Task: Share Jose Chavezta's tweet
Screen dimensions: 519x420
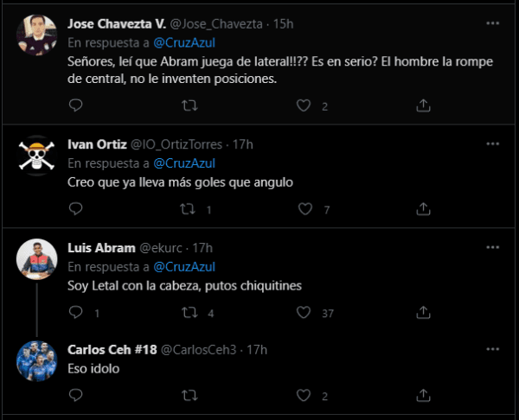Action: pyautogui.click(x=424, y=105)
